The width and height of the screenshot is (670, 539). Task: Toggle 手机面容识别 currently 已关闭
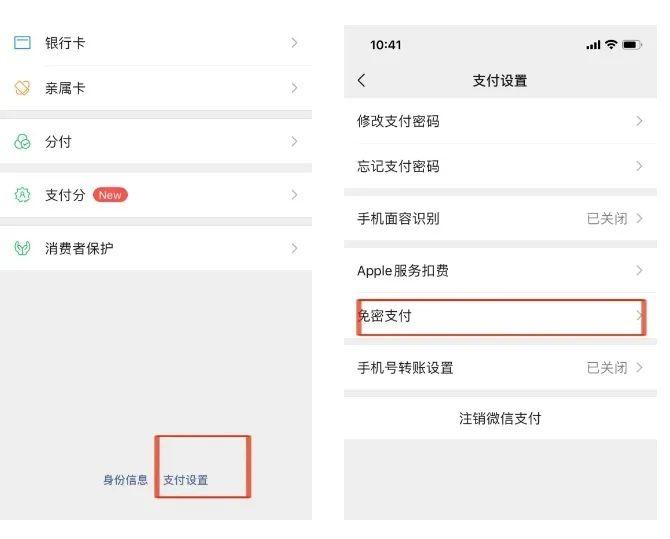tap(614, 218)
